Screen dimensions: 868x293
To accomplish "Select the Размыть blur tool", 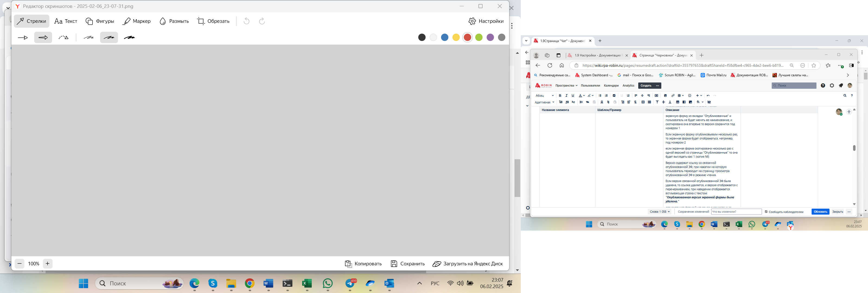I will click(174, 21).
